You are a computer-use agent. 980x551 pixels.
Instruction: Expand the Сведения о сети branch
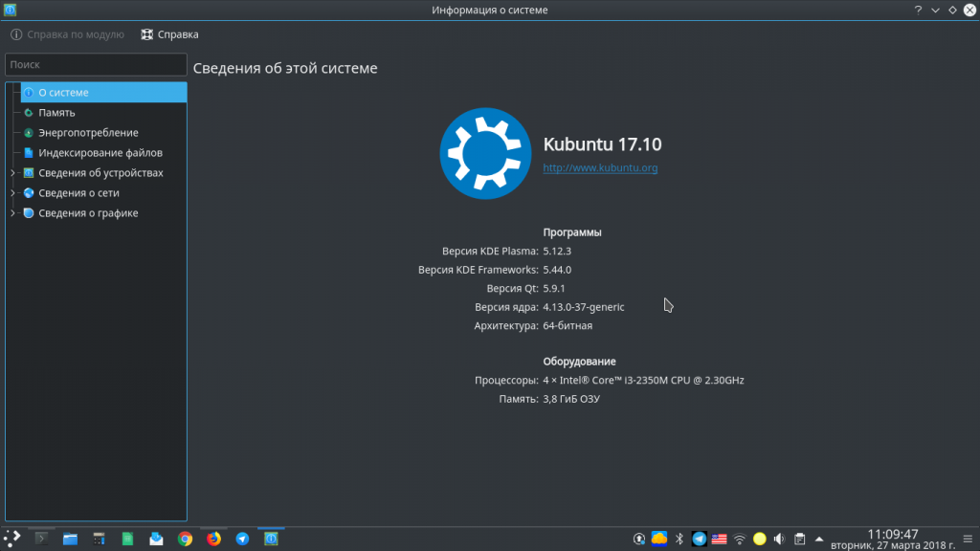point(12,193)
